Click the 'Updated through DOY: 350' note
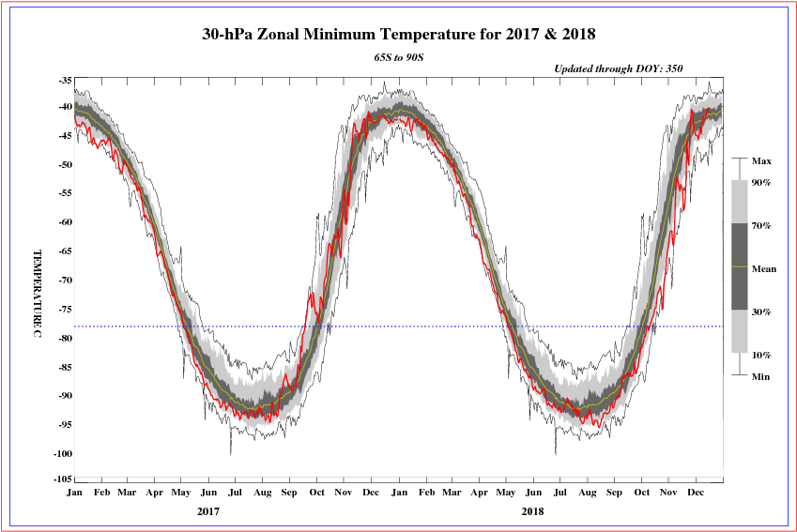The width and height of the screenshot is (797, 532). tap(618, 68)
